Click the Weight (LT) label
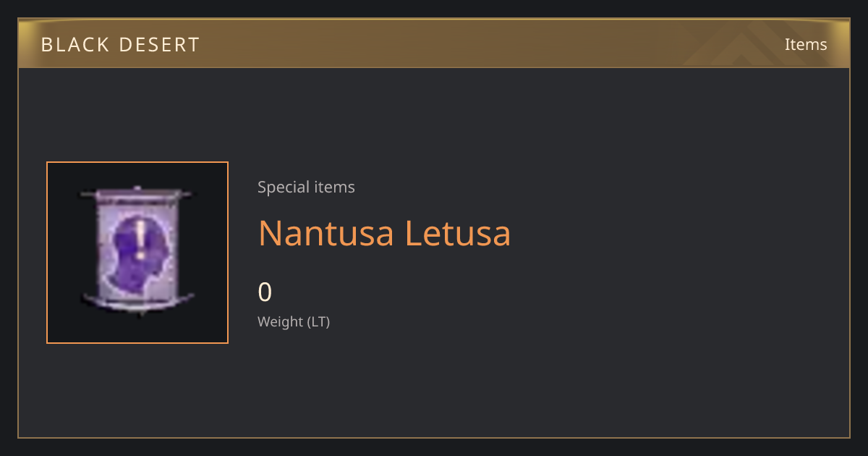The height and width of the screenshot is (456, 868). tap(294, 321)
